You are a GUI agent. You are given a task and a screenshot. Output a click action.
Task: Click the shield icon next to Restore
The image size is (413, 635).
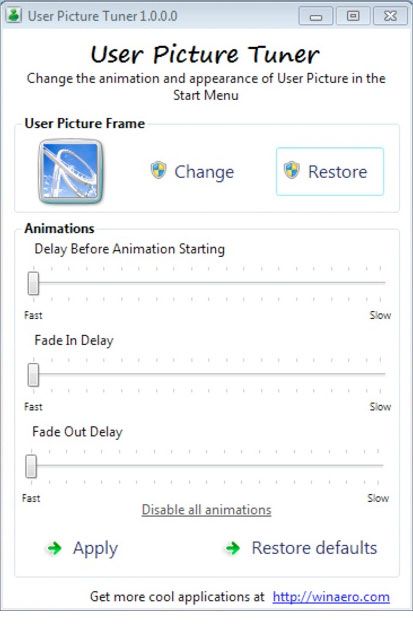291,170
